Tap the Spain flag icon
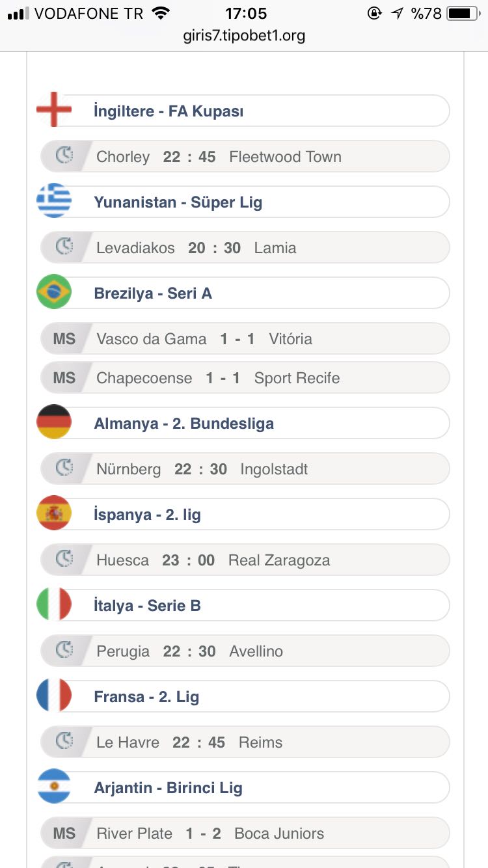Screen dimensions: 488x868 pyautogui.click(x=54, y=513)
